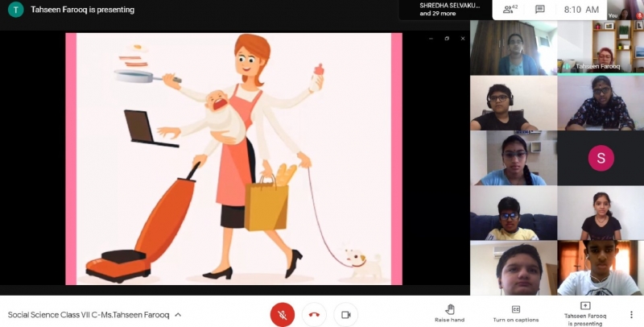
Task: Toggle the camera on or off
Action: point(345,315)
